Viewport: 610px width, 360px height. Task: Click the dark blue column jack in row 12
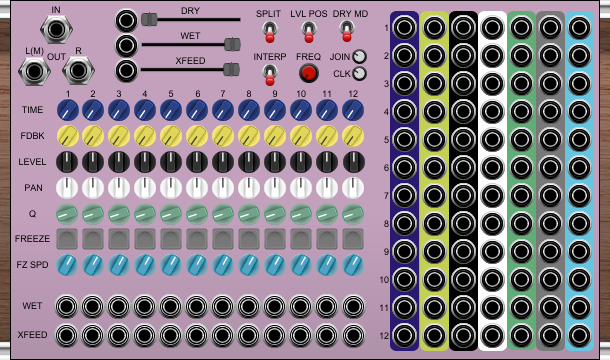click(404, 335)
